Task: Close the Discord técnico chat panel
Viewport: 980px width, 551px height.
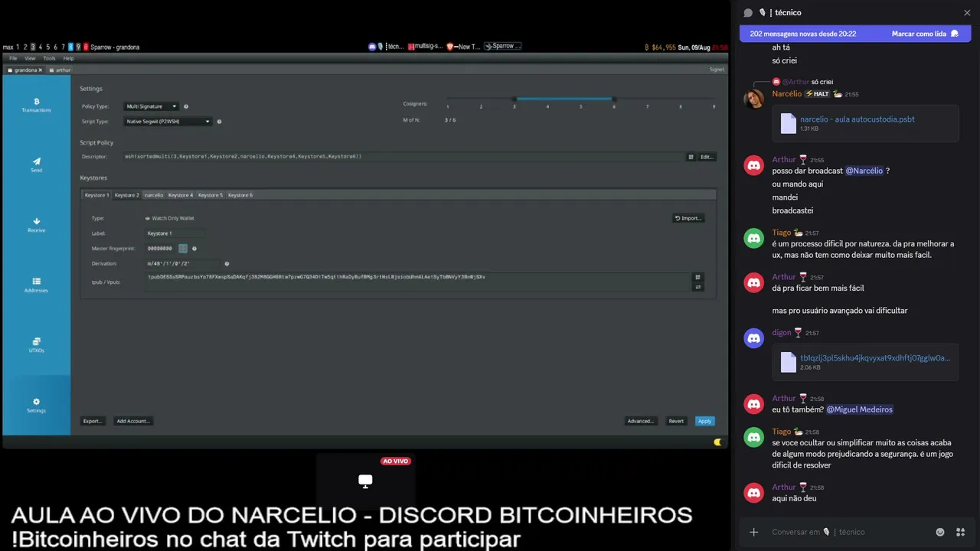Action: (967, 13)
